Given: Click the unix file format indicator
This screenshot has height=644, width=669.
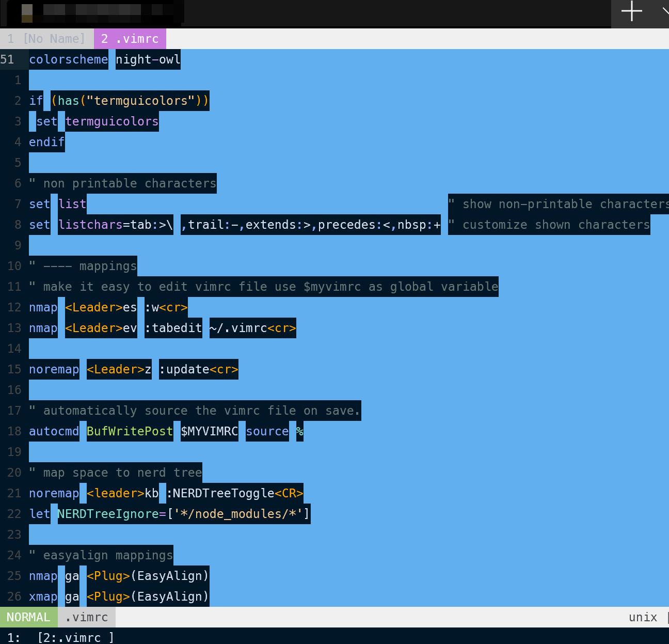Looking at the screenshot, I should pyautogui.click(x=643, y=617).
